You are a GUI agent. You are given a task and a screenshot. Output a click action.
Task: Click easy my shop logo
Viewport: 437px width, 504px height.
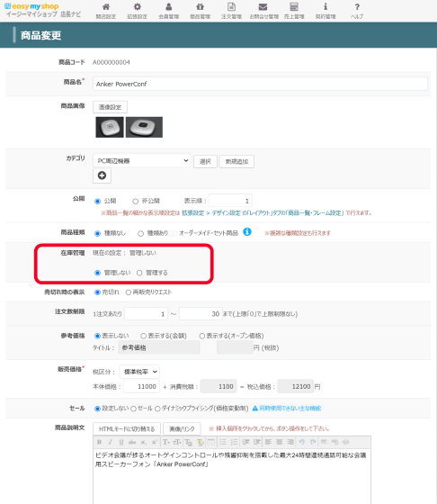click(32, 6)
